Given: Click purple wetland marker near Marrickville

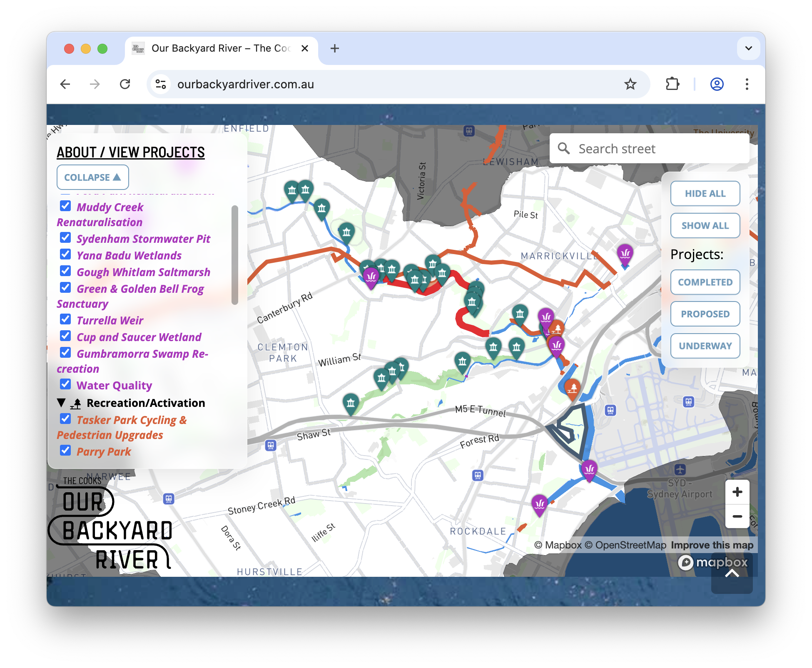Looking at the screenshot, I should tap(625, 253).
